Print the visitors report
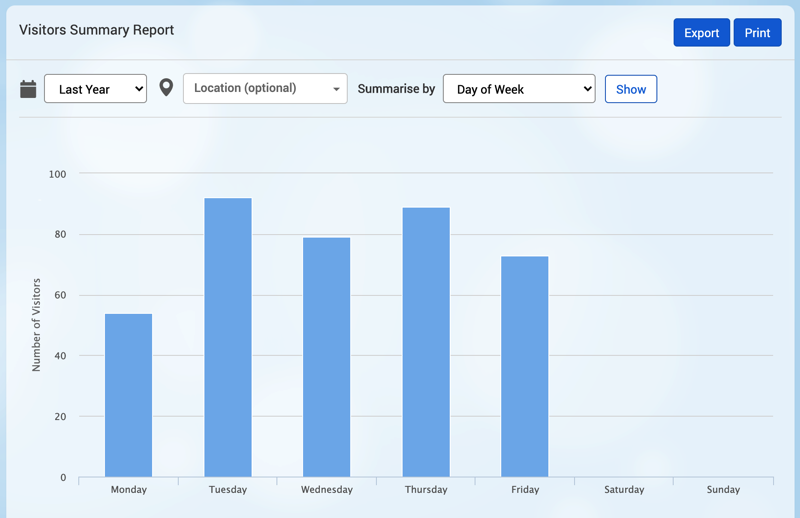Image resolution: width=800 pixels, height=518 pixels. pyautogui.click(x=757, y=33)
